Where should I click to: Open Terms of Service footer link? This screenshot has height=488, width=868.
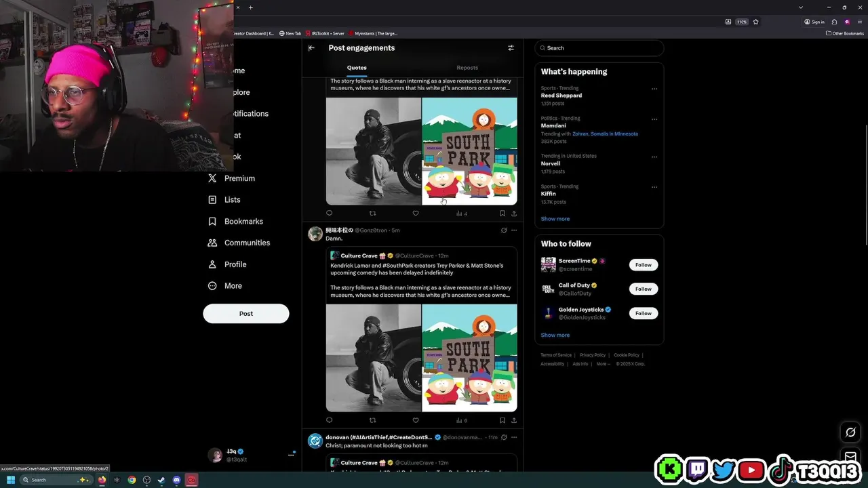pos(556,355)
